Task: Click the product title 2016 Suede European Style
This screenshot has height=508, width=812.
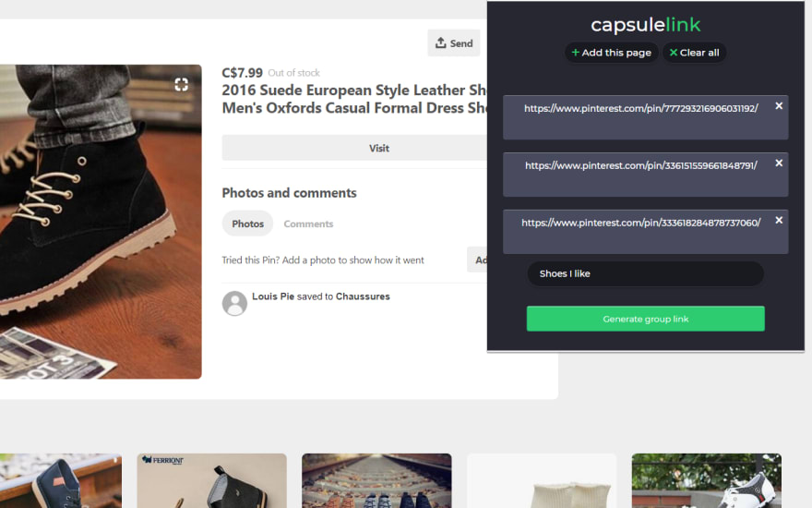Action: [x=354, y=99]
